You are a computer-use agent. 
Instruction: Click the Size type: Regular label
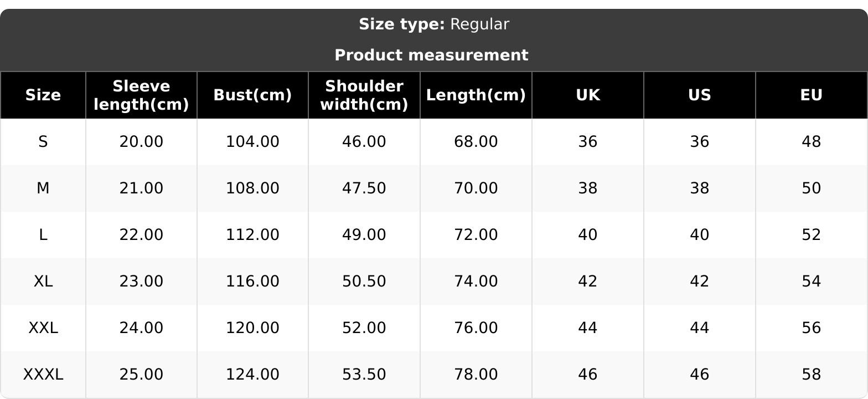(x=433, y=24)
